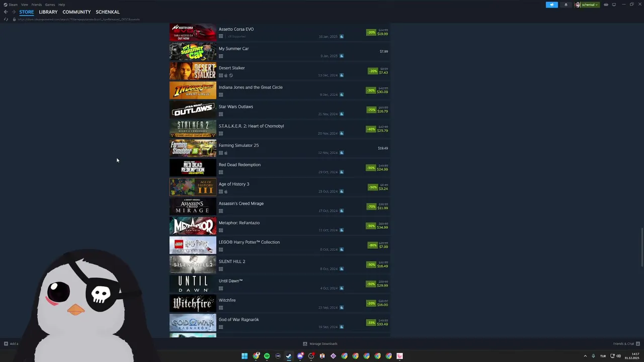Switch to the LIBRARY tab

48,12
